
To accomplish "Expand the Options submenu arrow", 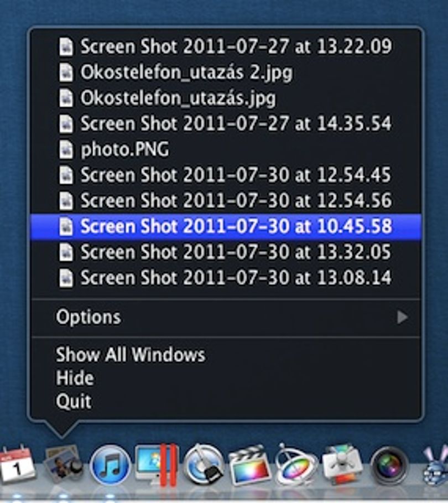I will [x=402, y=317].
